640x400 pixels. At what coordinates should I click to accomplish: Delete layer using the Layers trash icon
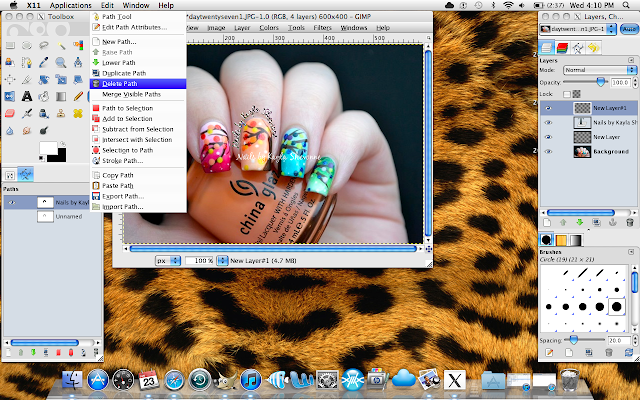click(629, 222)
